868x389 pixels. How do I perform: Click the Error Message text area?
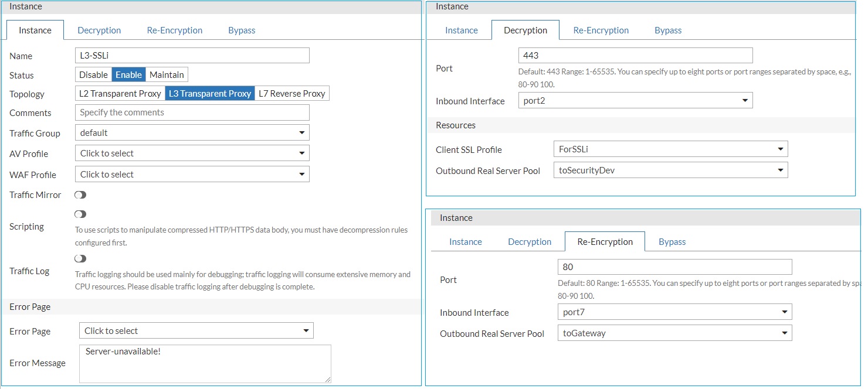point(205,364)
